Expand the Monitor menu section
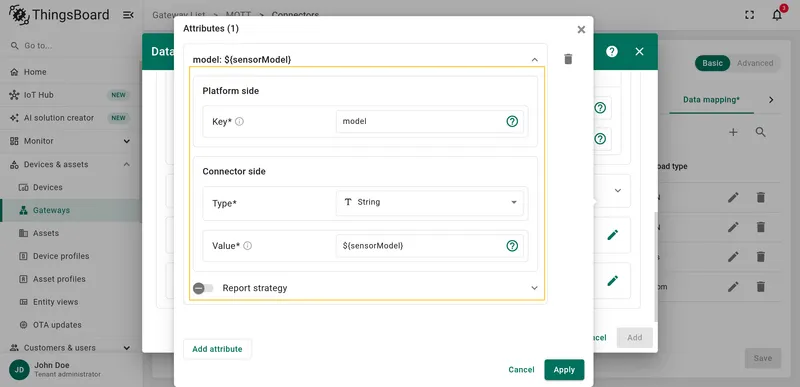This screenshot has width=800, height=387. 71,141
